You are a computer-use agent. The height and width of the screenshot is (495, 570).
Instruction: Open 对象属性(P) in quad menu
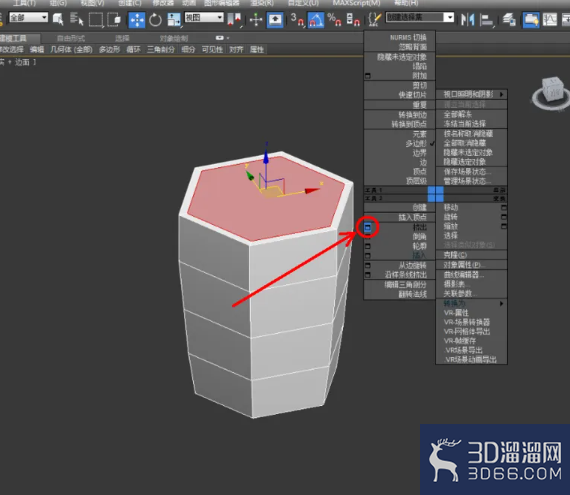tap(464, 265)
